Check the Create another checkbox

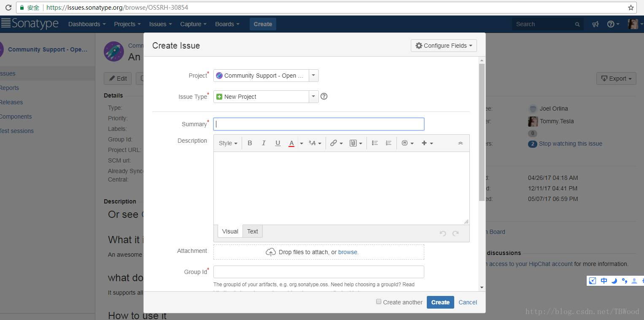click(x=379, y=302)
